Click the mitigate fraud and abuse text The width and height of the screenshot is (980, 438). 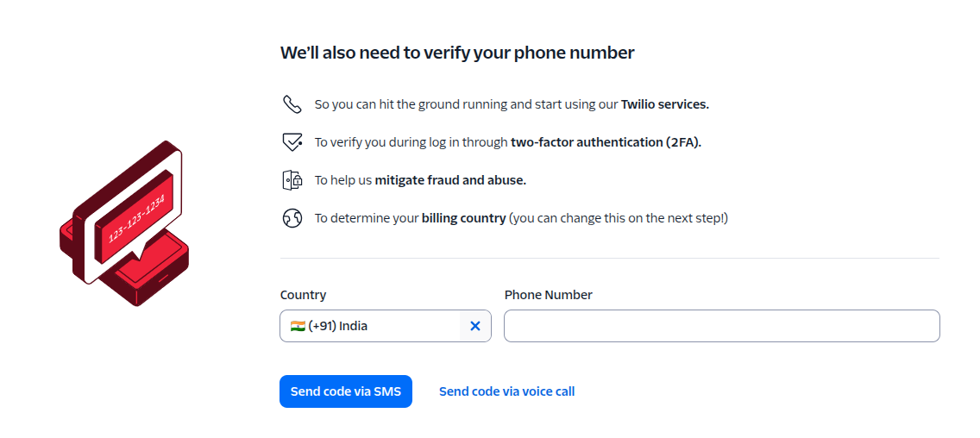click(450, 180)
